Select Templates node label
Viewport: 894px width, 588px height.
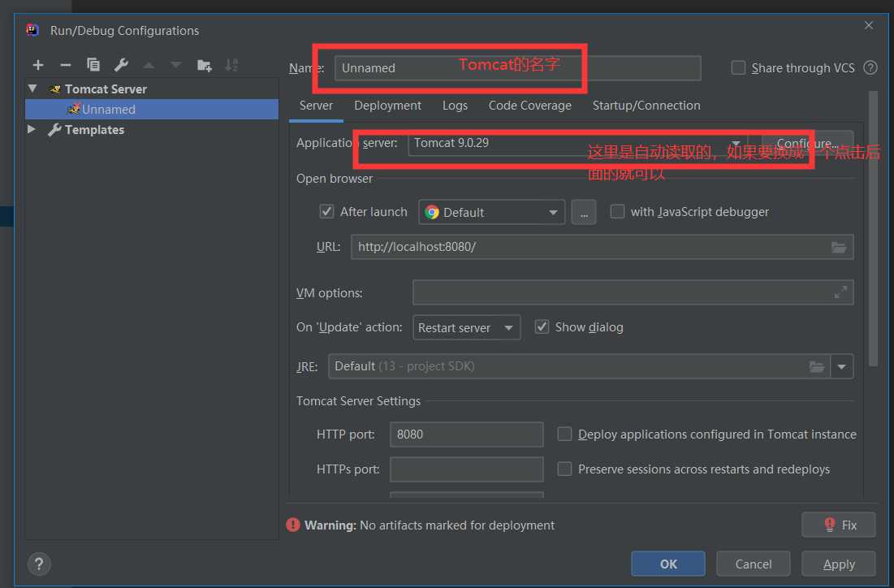95,129
